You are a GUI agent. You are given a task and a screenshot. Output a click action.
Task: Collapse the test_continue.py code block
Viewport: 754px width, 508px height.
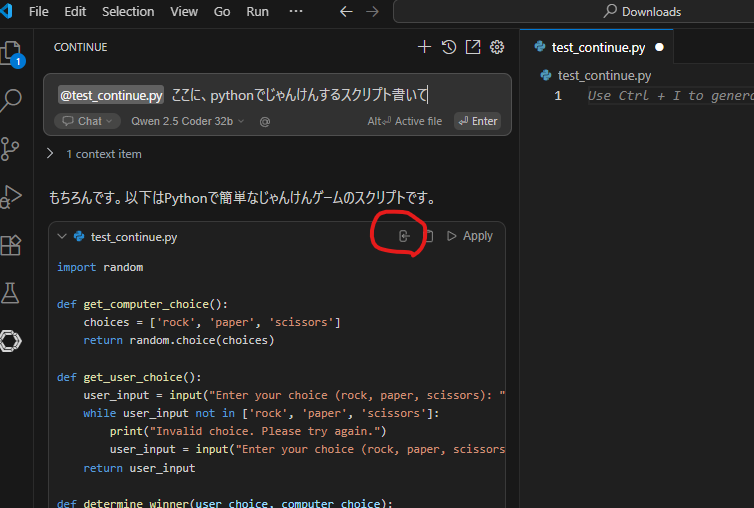pyautogui.click(x=62, y=236)
